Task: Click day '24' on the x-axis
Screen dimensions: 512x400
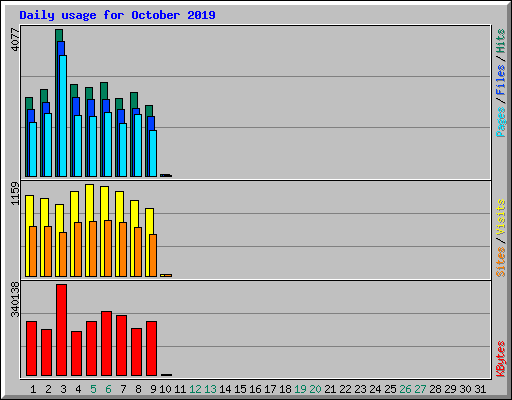Action: [x=375, y=389]
